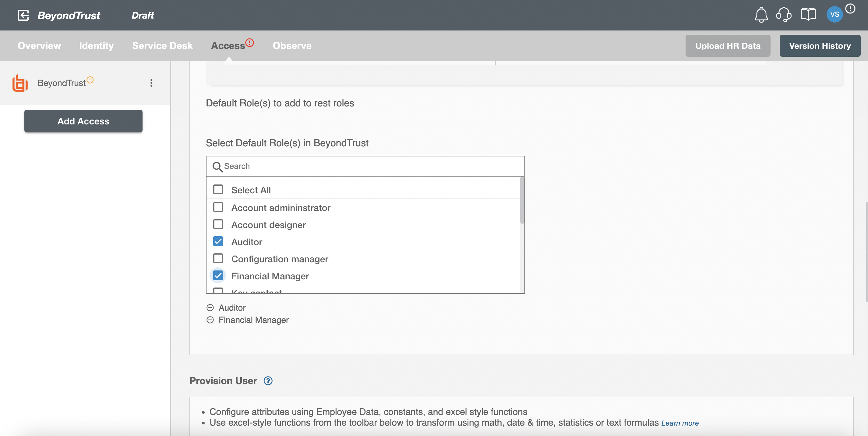Click the back exit arrow icon
The width and height of the screenshot is (868, 436).
pyautogui.click(x=23, y=15)
